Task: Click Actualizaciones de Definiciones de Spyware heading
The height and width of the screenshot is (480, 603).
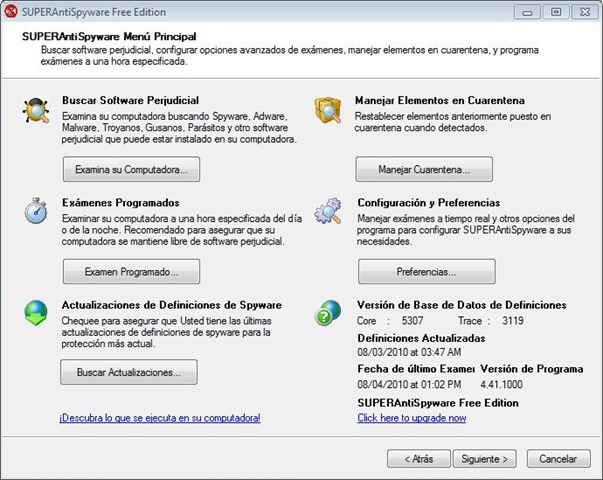Action: pyautogui.click(x=172, y=305)
